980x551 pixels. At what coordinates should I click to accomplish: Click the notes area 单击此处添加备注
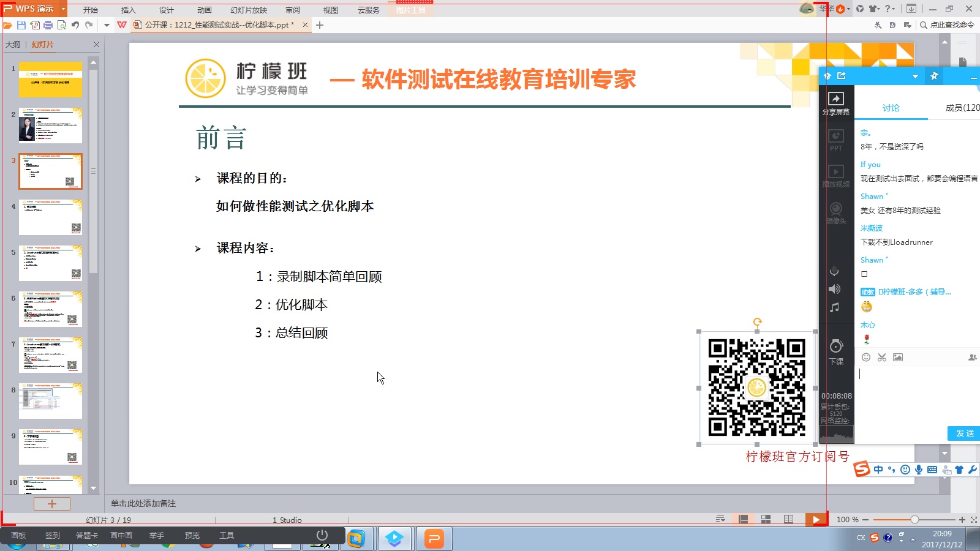click(143, 503)
